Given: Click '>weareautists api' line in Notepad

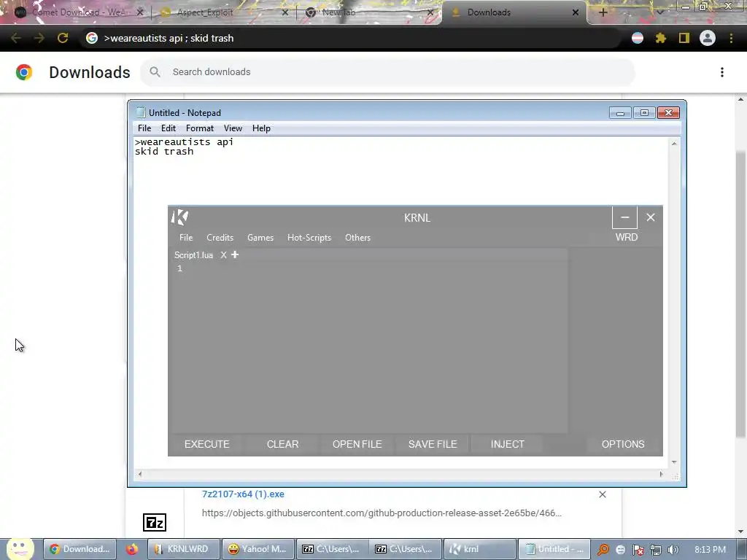Looking at the screenshot, I should pos(184,142).
